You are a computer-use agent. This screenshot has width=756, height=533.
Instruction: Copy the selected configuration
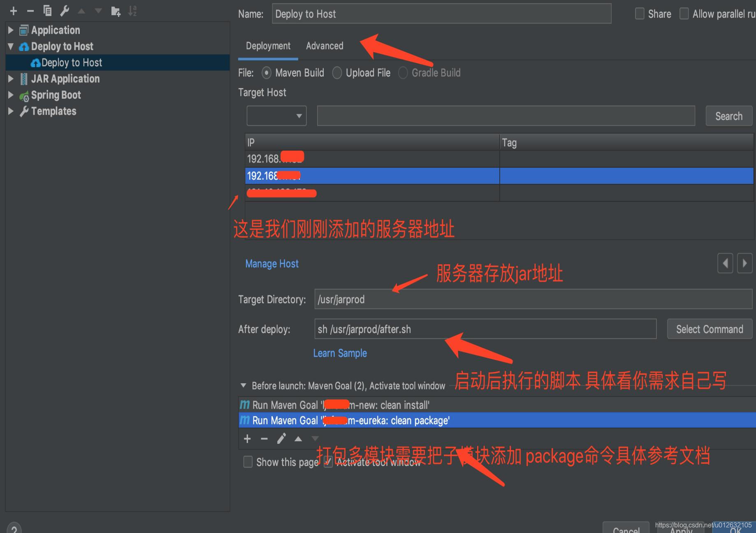(48, 11)
